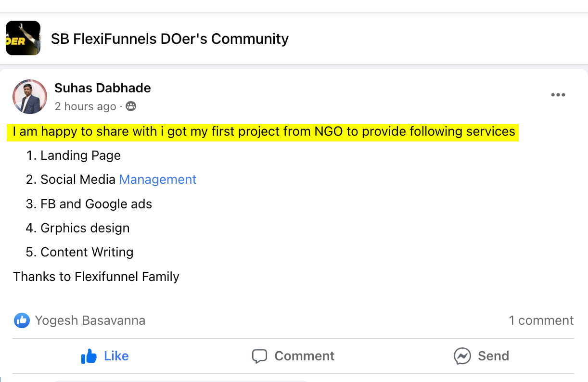Toggle the thumbs-up Like icon

pos(89,357)
